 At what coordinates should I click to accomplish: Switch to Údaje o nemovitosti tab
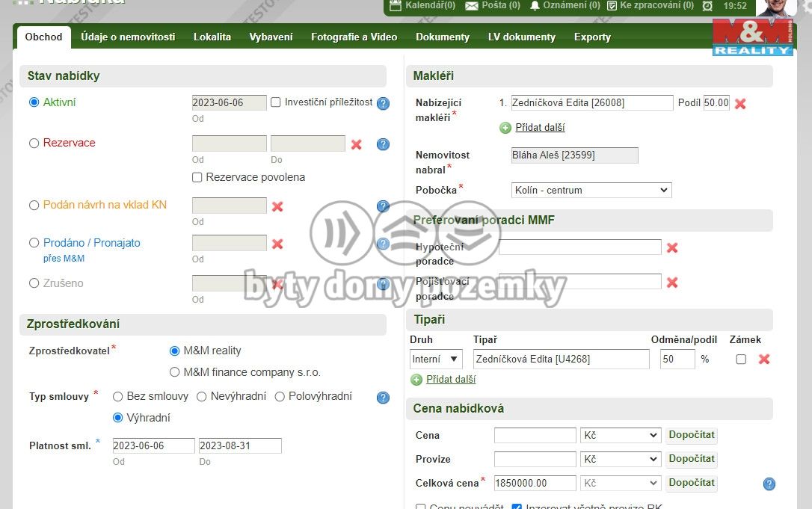click(128, 37)
